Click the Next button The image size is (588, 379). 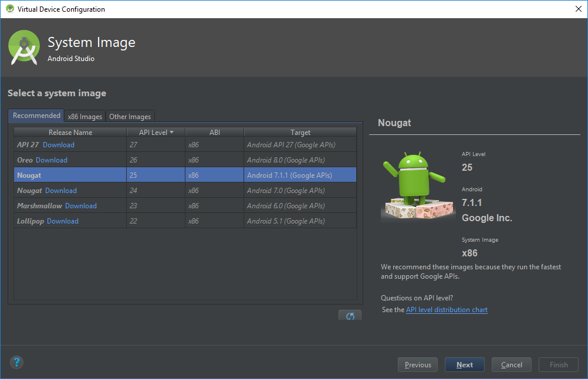[464, 364]
